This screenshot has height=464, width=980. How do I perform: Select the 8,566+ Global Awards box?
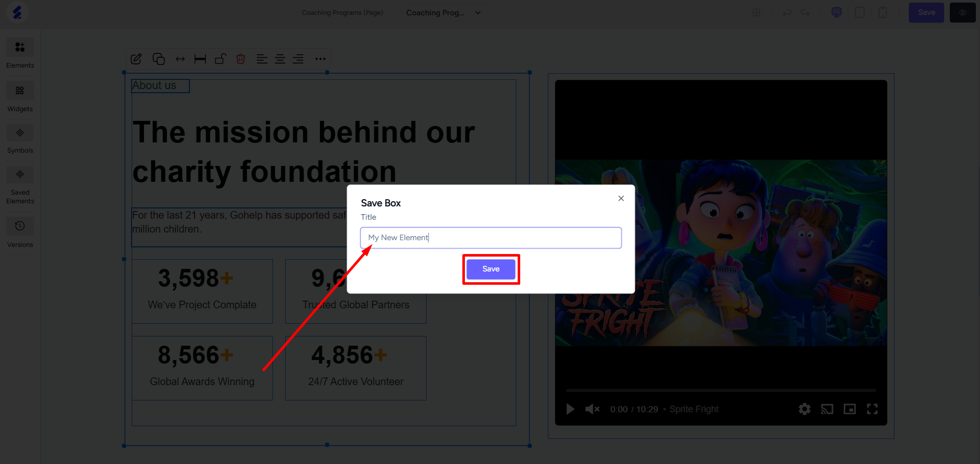pos(202,368)
